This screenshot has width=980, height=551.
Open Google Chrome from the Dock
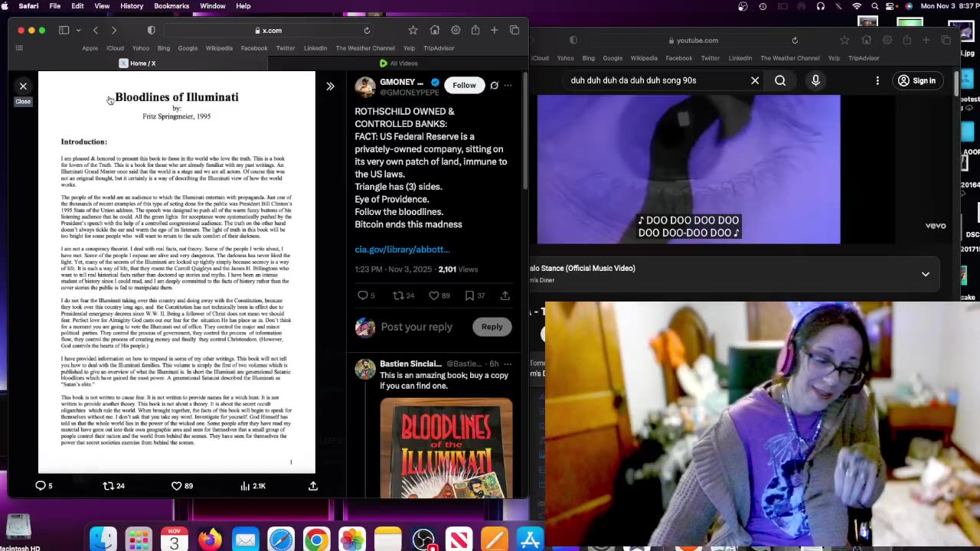(x=316, y=540)
